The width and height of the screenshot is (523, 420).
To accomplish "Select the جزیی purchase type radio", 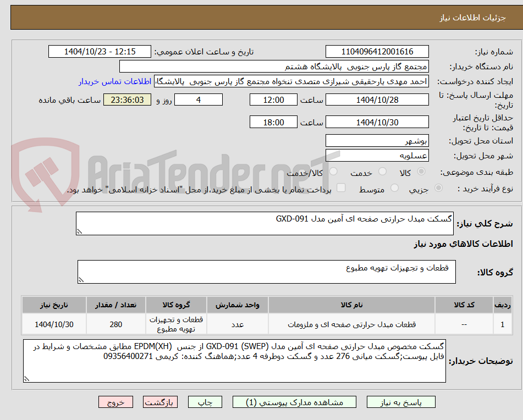I will pos(438,188).
